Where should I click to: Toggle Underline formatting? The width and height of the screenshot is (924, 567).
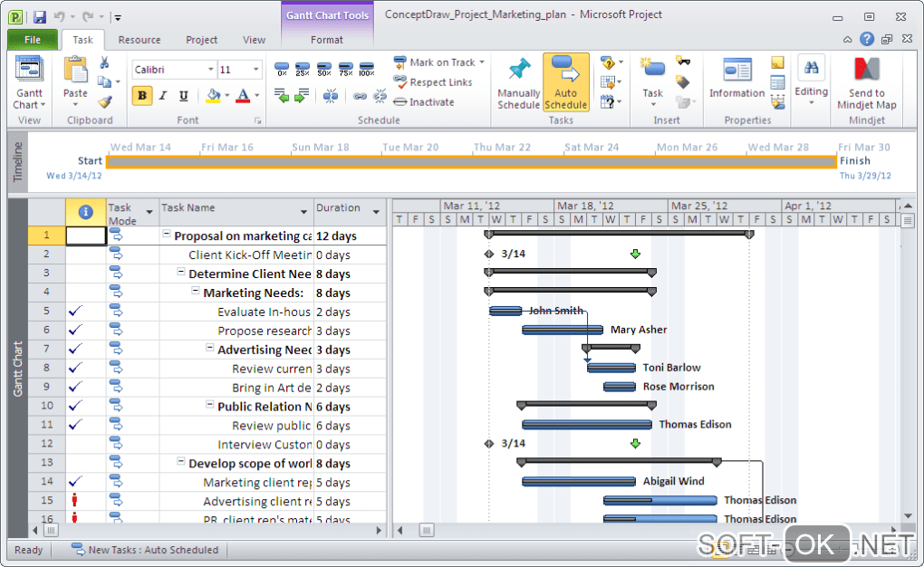coord(183,95)
